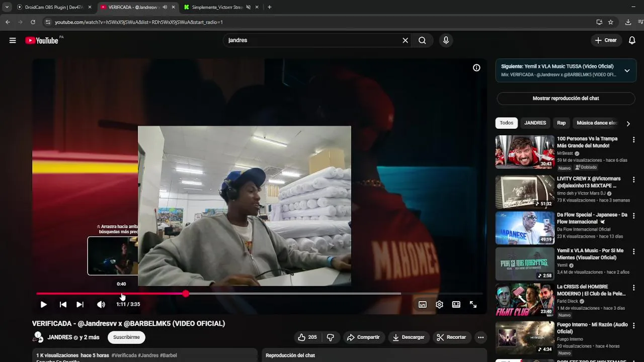Click the search magnifier button

point(422,40)
